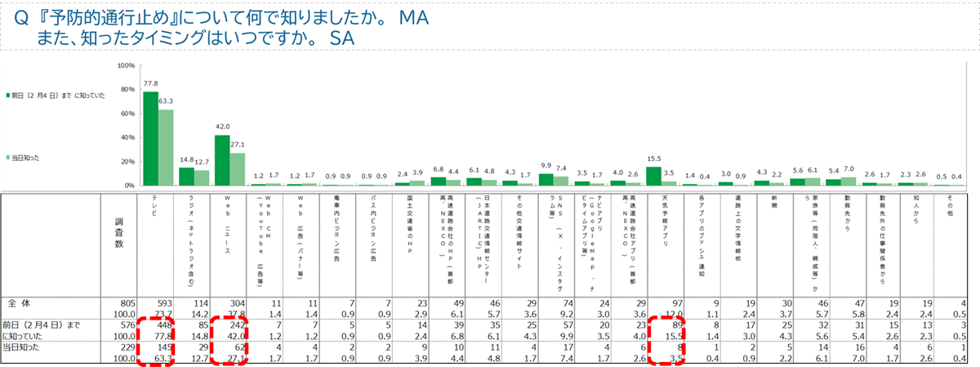This screenshot has height=367, width=980.
Task: Select the light green テレビ bar labeled 63.3
Action: click(166, 147)
